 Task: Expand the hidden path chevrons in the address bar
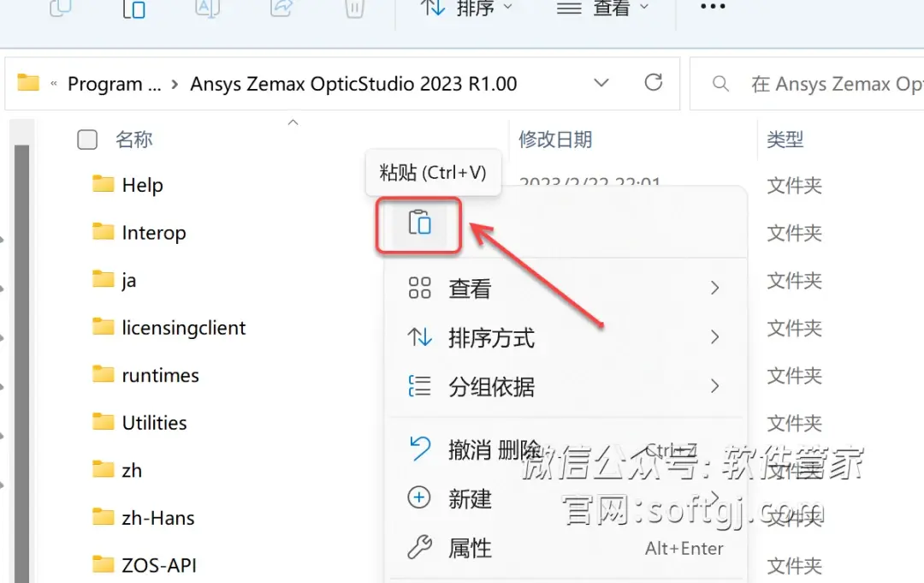[54, 84]
